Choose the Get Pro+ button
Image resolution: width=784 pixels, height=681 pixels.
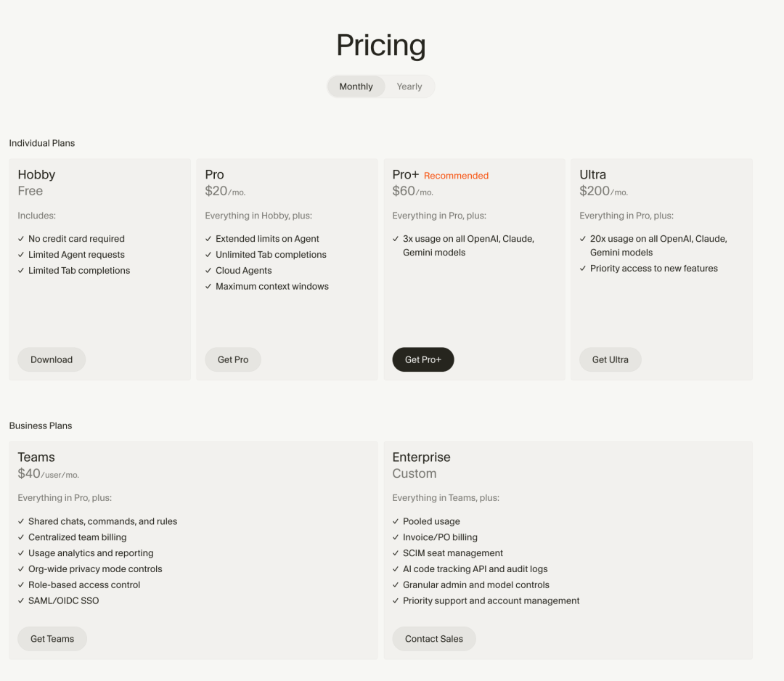tap(423, 359)
